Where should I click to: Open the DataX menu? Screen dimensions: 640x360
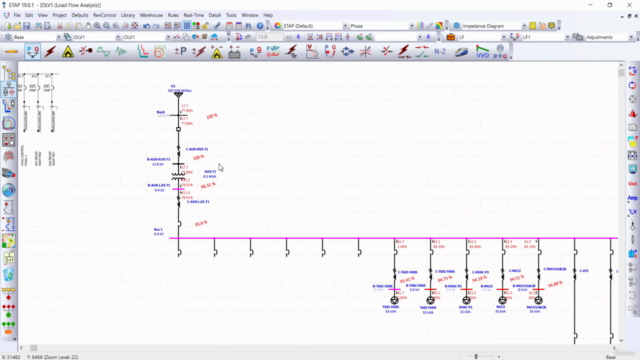point(215,15)
